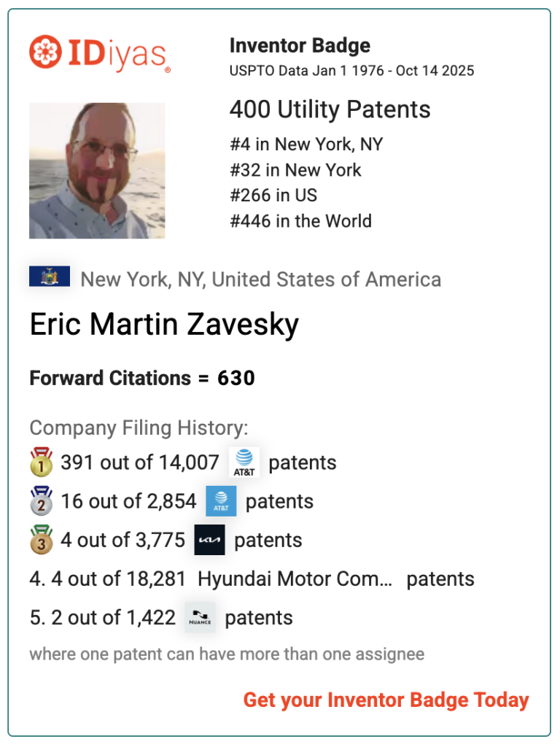
Task: Click the #446 in the World ranking
Action: [300, 221]
